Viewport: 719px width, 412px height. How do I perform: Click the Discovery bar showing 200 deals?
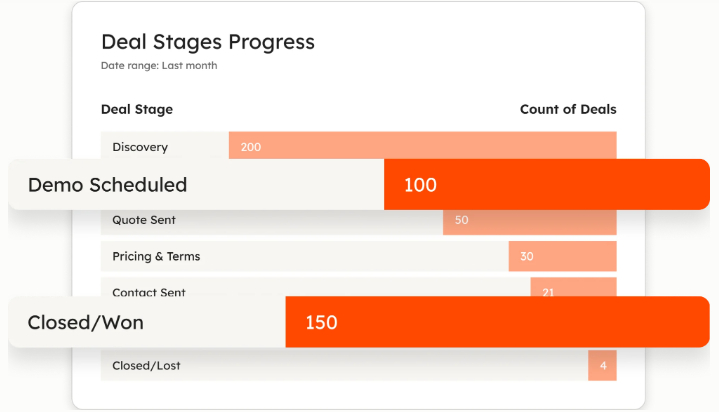(422, 146)
